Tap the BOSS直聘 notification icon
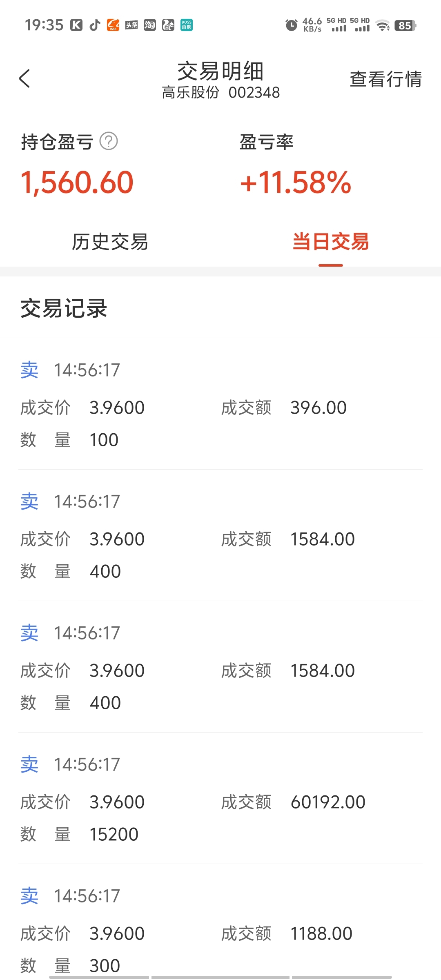 187,25
